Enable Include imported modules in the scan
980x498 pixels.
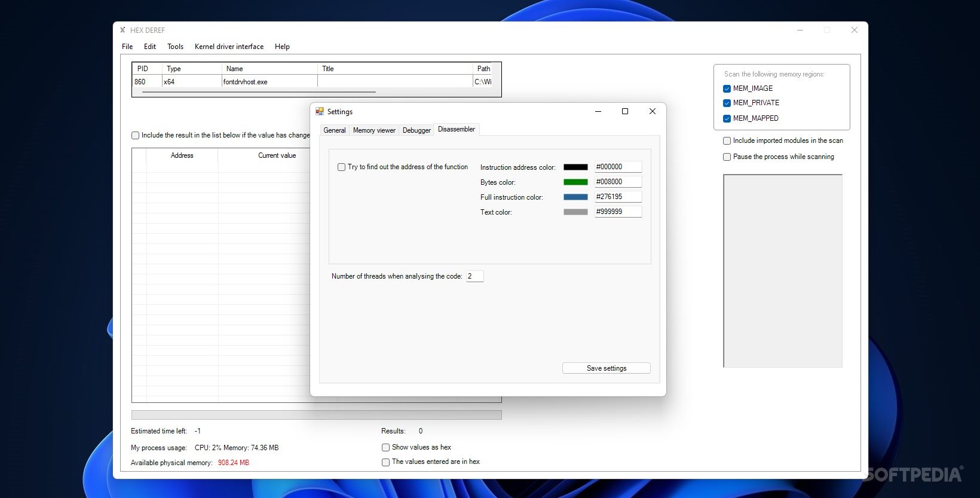click(x=727, y=141)
